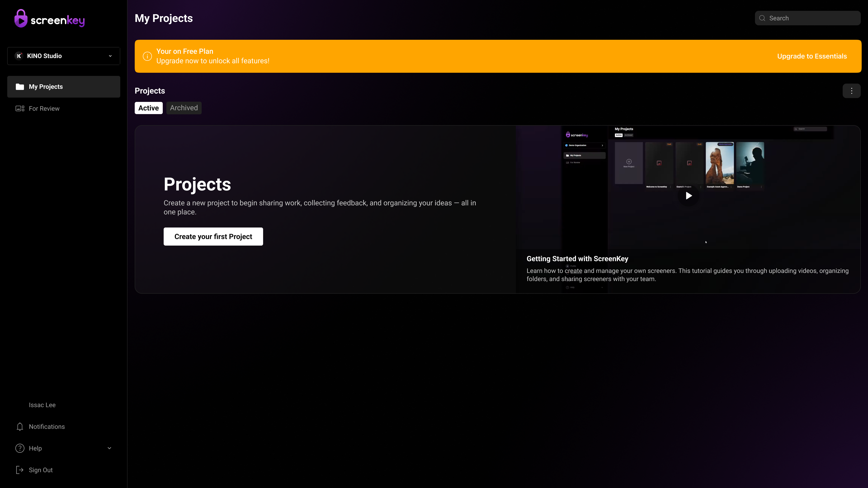Open Notifications via the bell icon
The height and width of the screenshot is (488, 868).
click(19, 426)
